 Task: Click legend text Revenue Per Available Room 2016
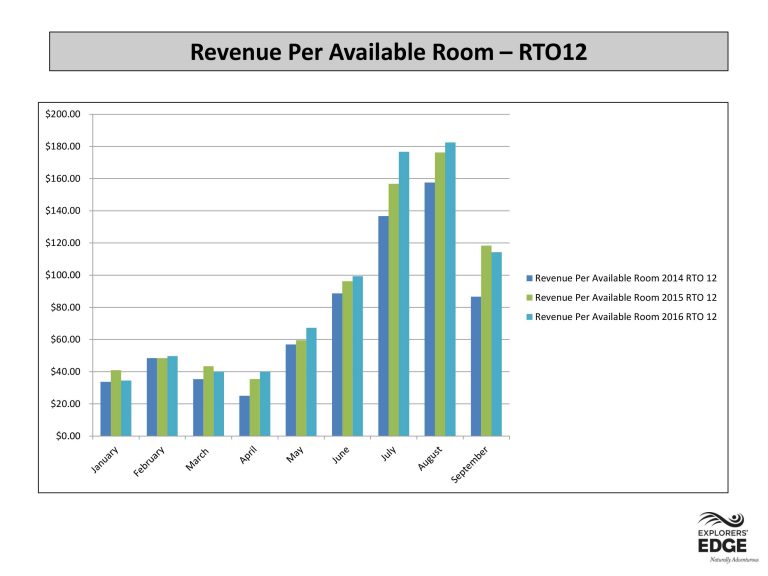tap(609, 317)
